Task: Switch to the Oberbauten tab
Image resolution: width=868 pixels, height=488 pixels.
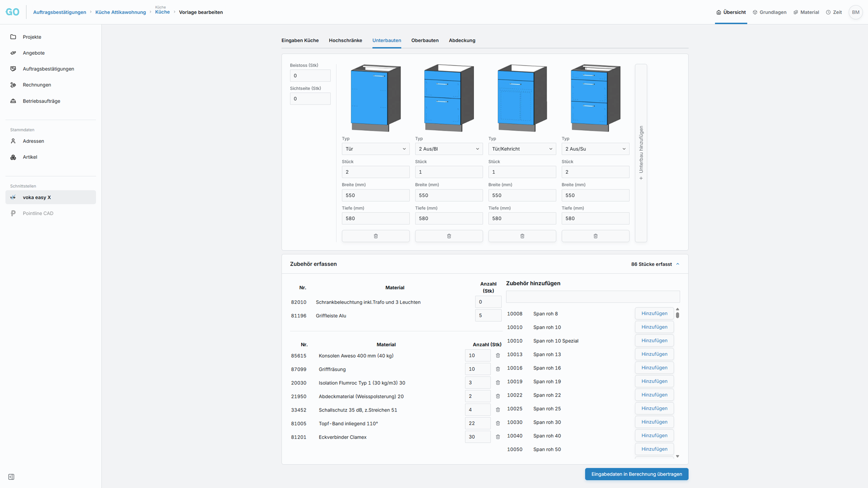Action: [x=425, y=40]
